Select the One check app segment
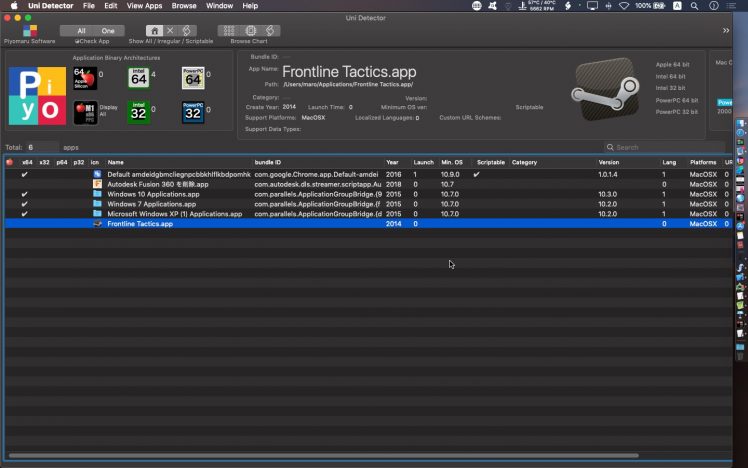The width and height of the screenshot is (748, 468). 108,31
